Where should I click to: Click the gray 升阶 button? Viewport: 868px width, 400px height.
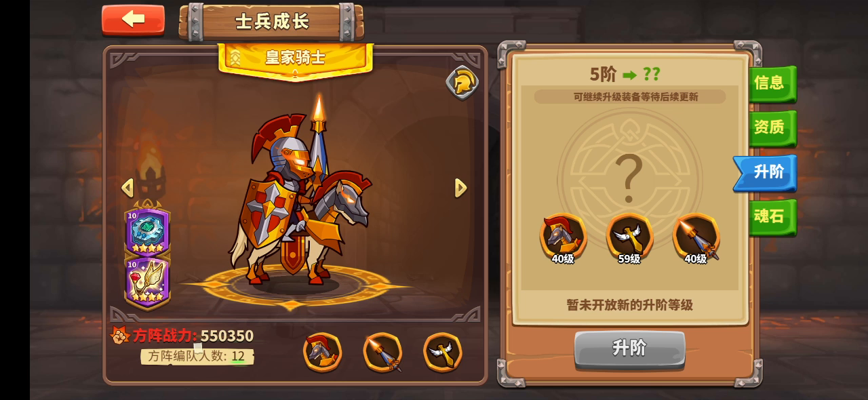pos(630,348)
